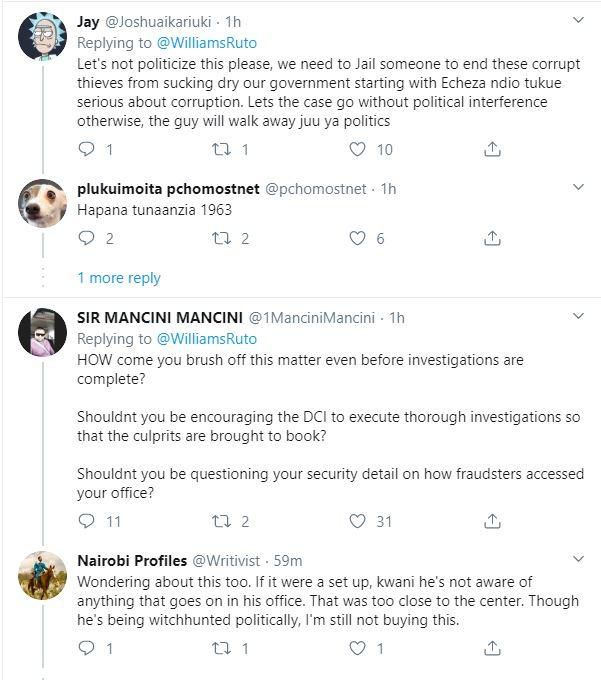Click the dog avatar of plukuimoita

[42, 204]
